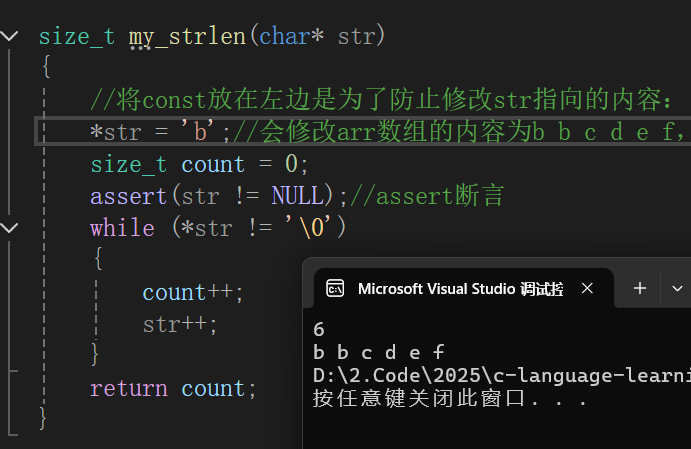
Task: Click the count++ statement
Action: pyautogui.click(x=193, y=293)
